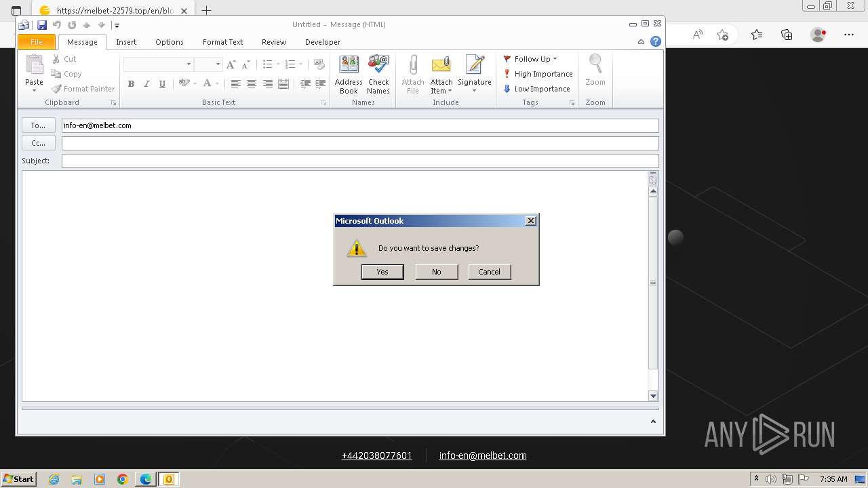
Task: Toggle Underline formatting
Action: (x=162, y=84)
